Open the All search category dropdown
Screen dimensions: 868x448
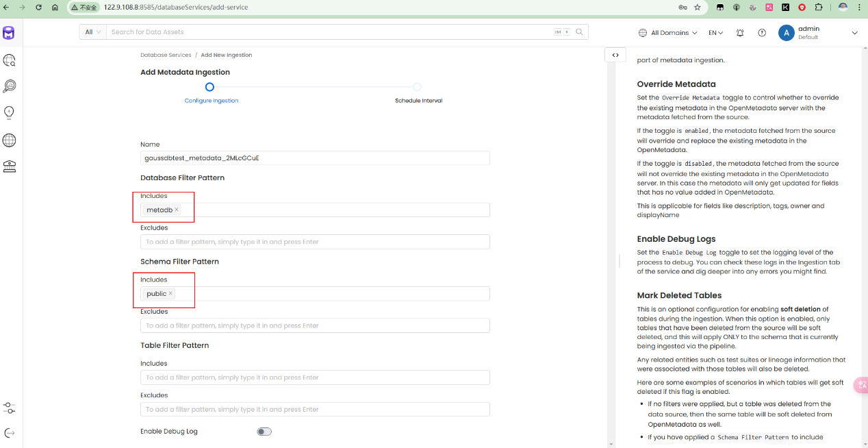(93, 32)
